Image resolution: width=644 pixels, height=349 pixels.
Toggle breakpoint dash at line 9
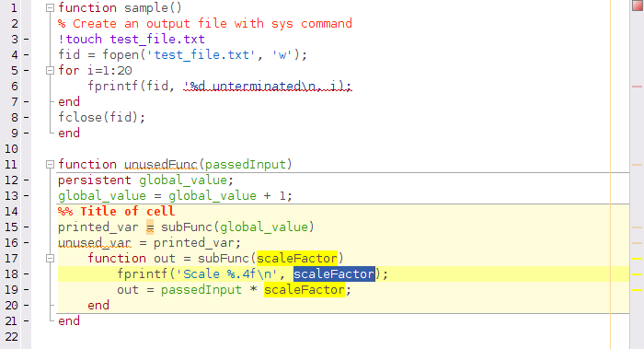point(27,134)
